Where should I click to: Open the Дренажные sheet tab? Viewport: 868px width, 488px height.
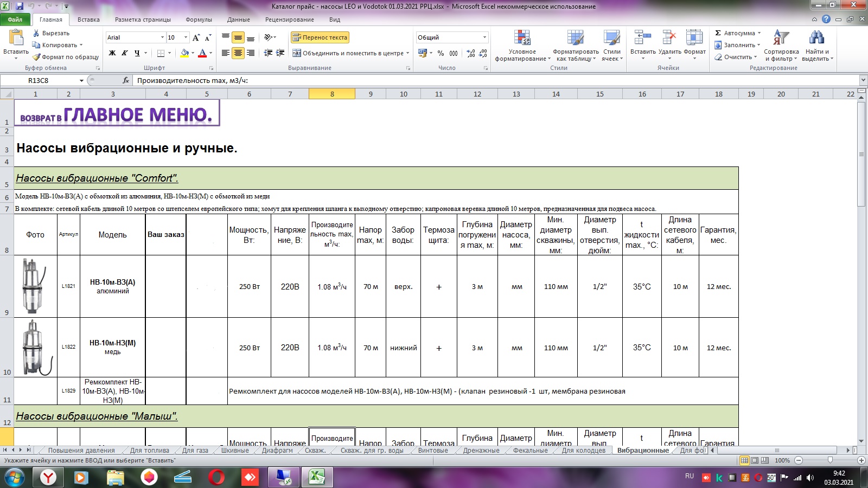click(481, 451)
